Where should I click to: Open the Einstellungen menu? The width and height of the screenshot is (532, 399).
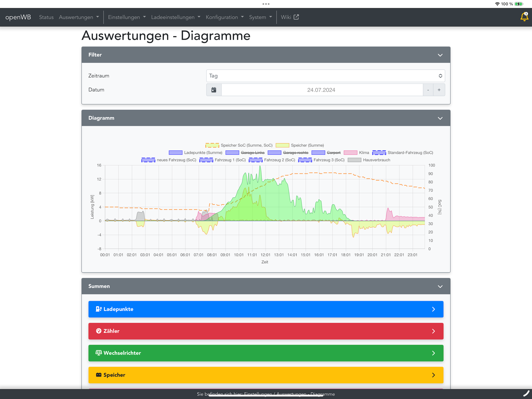pos(127,17)
